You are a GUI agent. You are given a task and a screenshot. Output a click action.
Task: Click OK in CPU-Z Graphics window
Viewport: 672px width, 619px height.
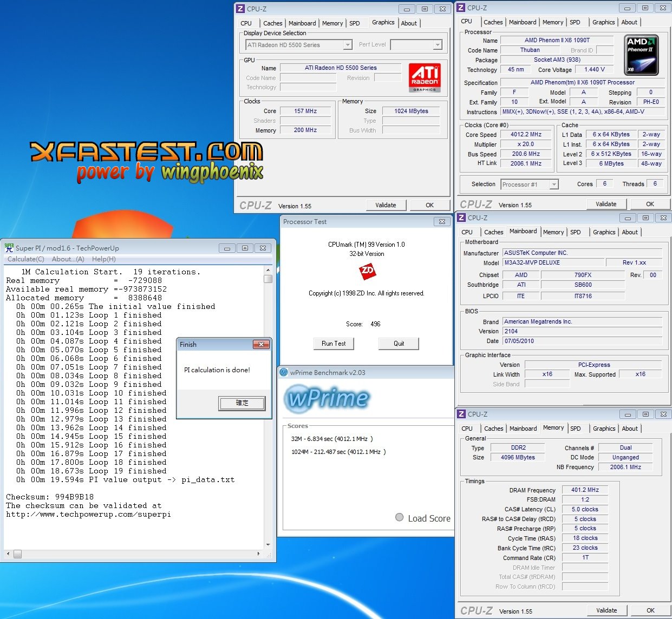(429, 205)
